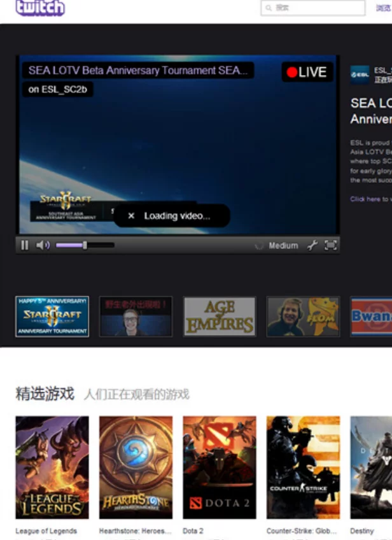Screen dimensions: 392x540
Task: Click the Dota 2 text link
Action: coord(193,531)
